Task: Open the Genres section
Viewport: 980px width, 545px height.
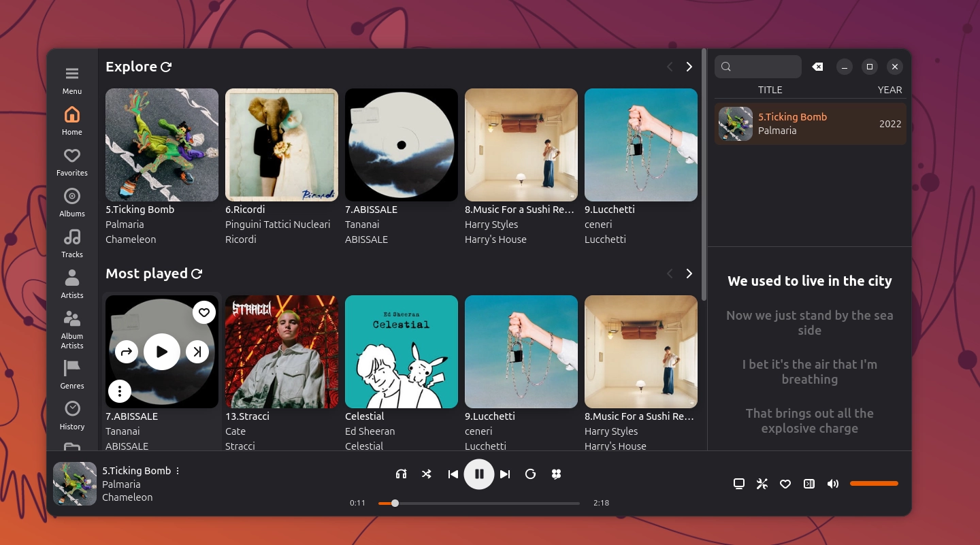Action: pyautogui.click(x=72, y=375)
